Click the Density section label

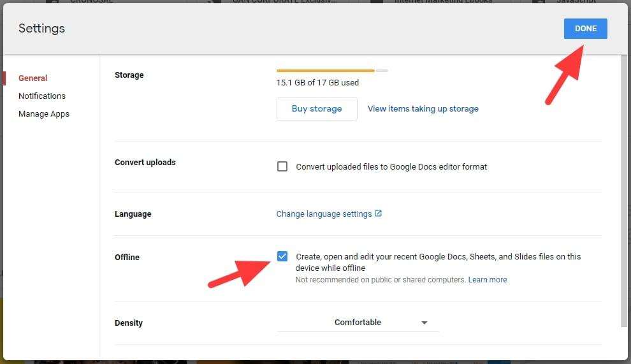tap(129, 323)
